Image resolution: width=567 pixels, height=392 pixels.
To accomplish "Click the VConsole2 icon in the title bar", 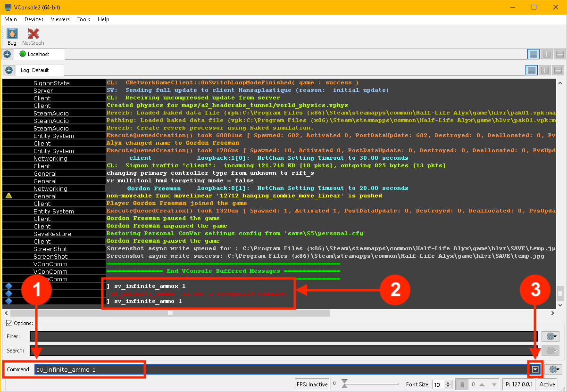I will tap(8, 7).
